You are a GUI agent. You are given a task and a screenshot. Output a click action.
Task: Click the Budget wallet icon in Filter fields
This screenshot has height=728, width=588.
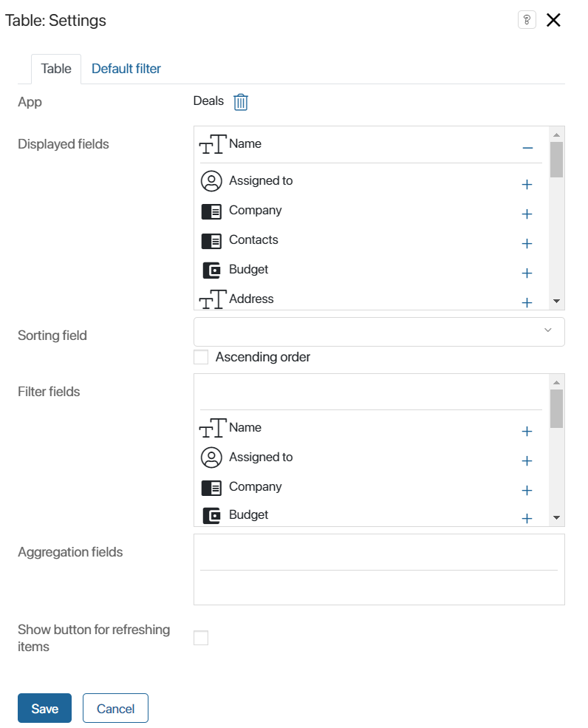(211, 516)
